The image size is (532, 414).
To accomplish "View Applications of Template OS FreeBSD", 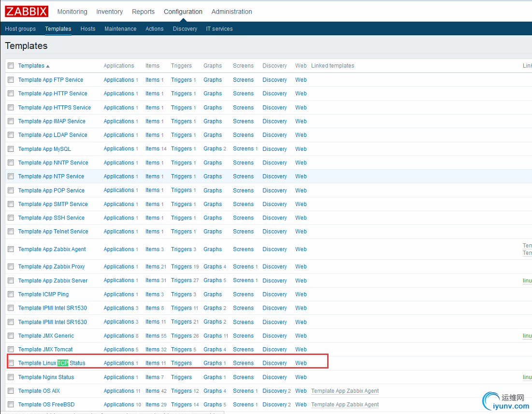I will [x=119, y=404].
